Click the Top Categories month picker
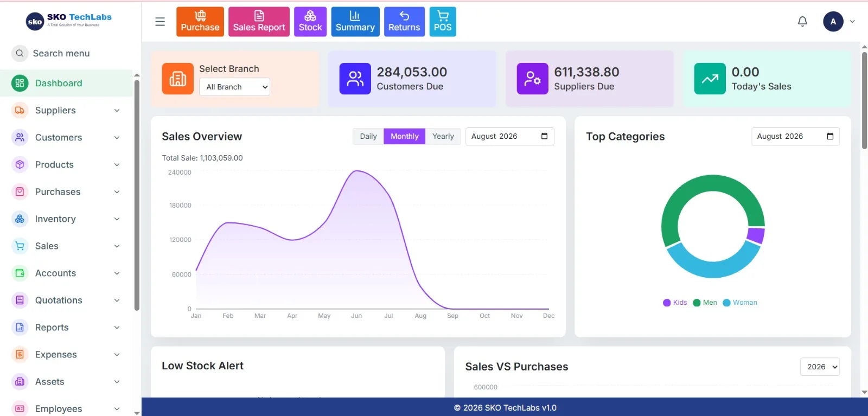This screenshot has width=868, height=416. pyautogui.click(x=795, y=136)
